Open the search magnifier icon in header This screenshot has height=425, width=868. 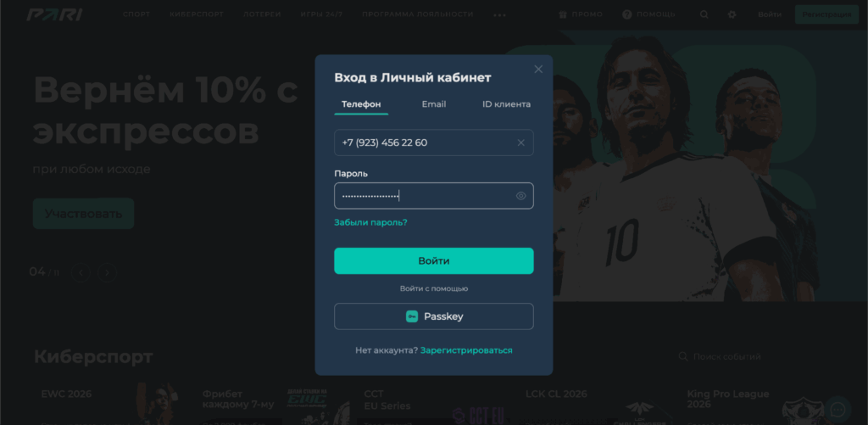click(x=704, y=14)
